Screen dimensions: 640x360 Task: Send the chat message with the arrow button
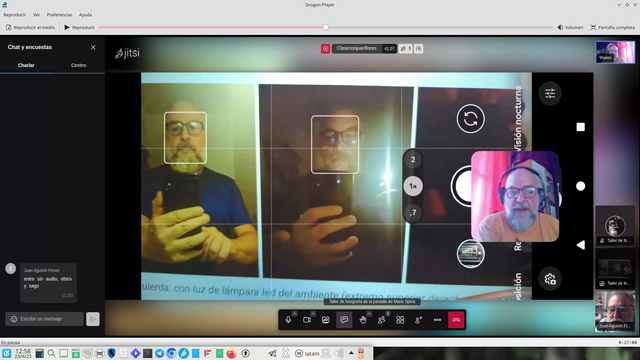(x=93, y=319)
